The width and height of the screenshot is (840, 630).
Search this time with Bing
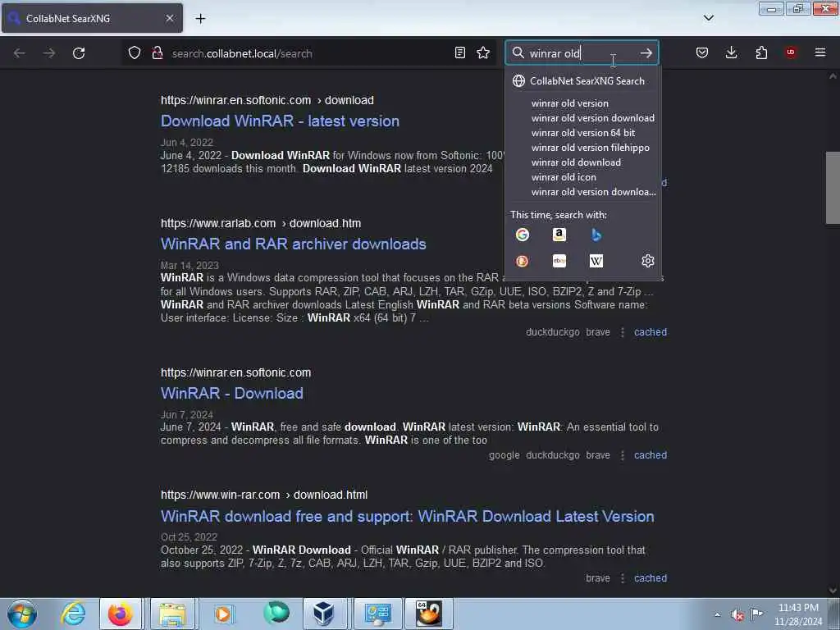[x=596, y=235]
